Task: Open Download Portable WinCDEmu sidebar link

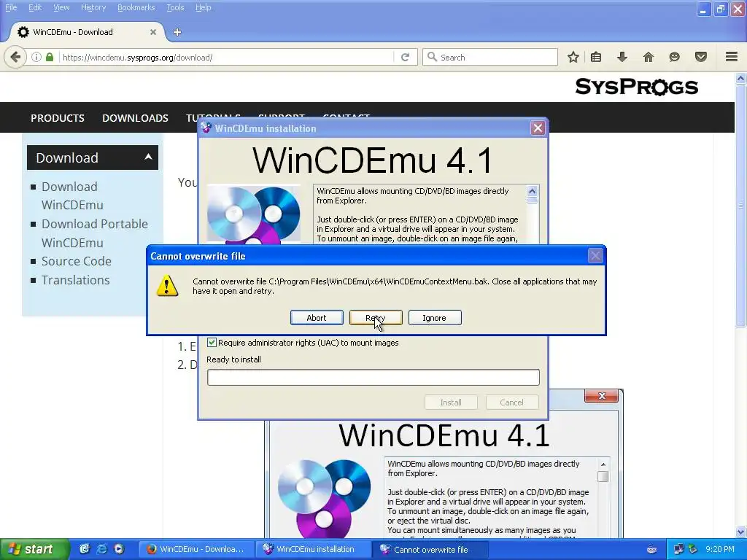Action: point(95,233)
